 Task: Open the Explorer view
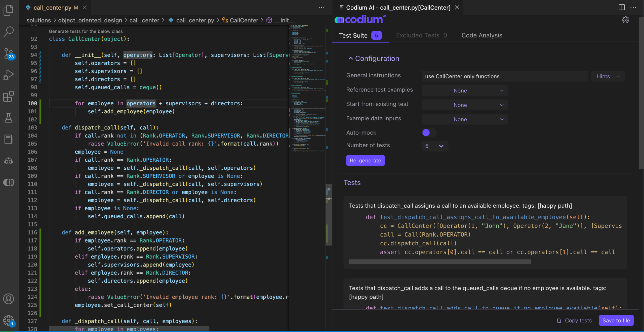click(x=8, y=10)
